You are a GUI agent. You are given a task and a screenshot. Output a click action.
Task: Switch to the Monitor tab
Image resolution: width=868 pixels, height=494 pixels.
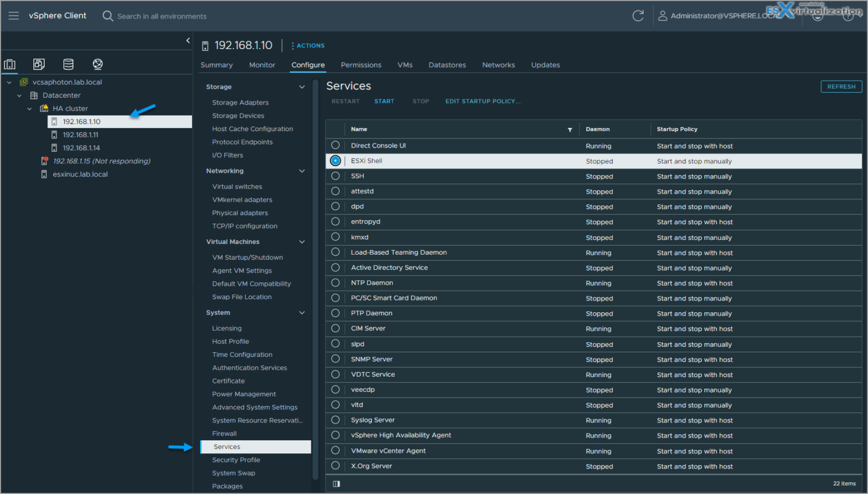[x=262, y=65]
